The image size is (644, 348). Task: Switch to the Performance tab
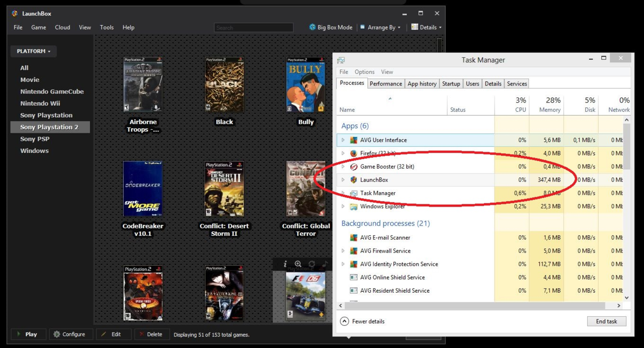(x=386, y=84)
